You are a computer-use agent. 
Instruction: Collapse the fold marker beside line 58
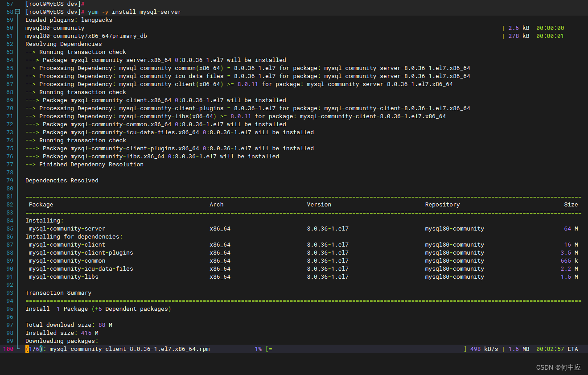[17, 12]
